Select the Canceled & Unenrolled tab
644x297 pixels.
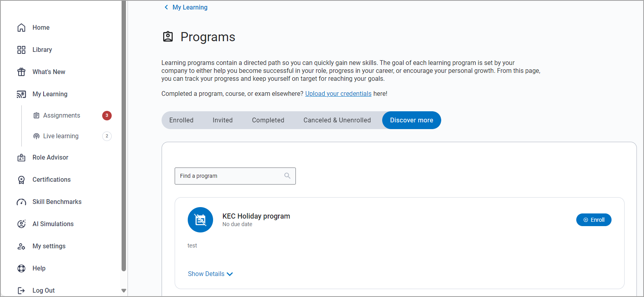coord(337,120)
